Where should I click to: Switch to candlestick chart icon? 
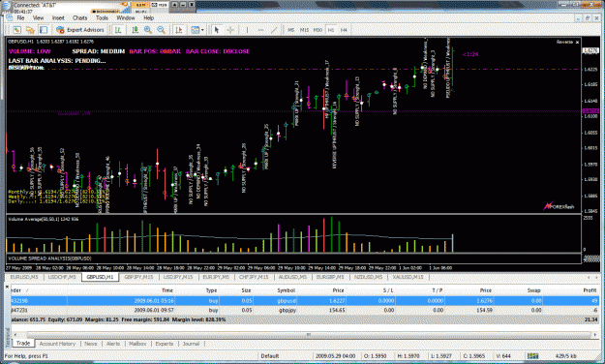(136, 30)
